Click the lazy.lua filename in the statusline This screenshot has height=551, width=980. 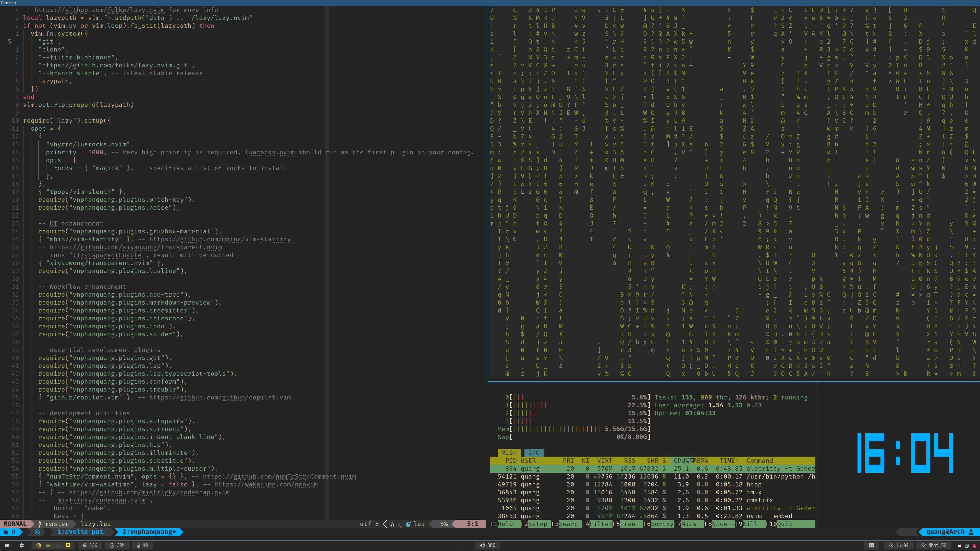95,524
